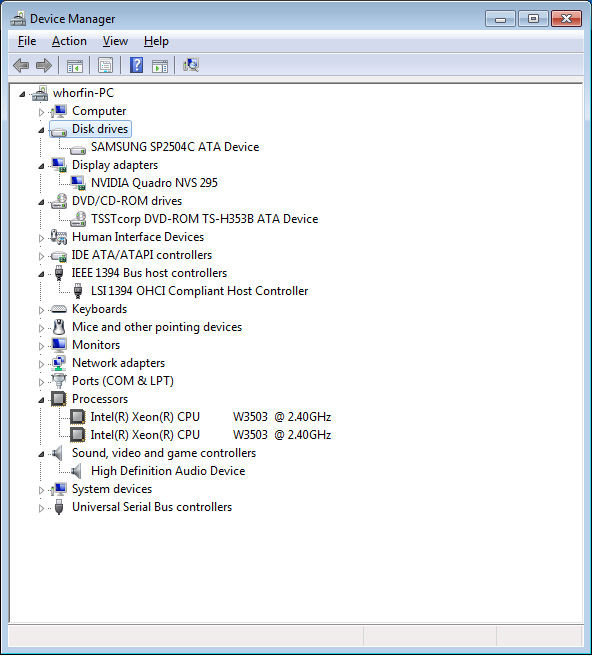
Task: Collapse the Disk drives category
Action: point(41,130)
